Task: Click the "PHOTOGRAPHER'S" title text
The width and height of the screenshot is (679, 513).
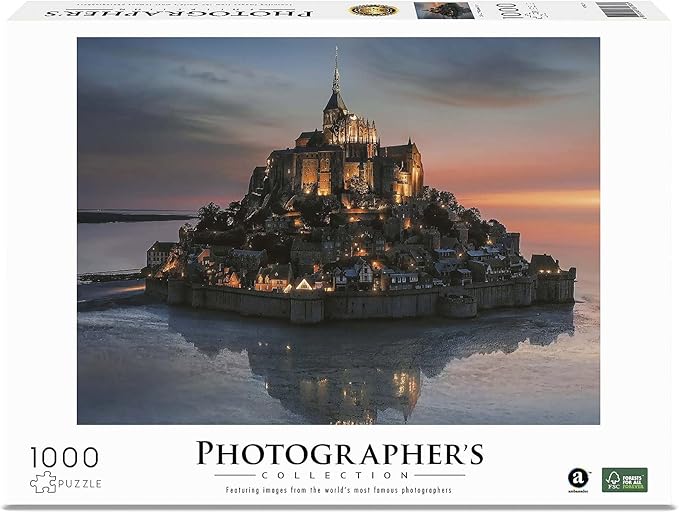Action: pyautogui.click(x=340, y=454)
